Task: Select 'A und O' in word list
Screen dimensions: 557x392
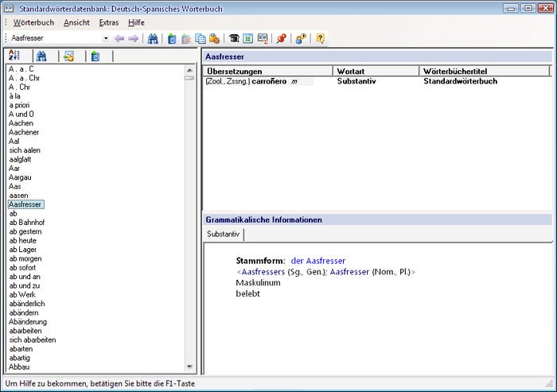Action: click(21, 114)
